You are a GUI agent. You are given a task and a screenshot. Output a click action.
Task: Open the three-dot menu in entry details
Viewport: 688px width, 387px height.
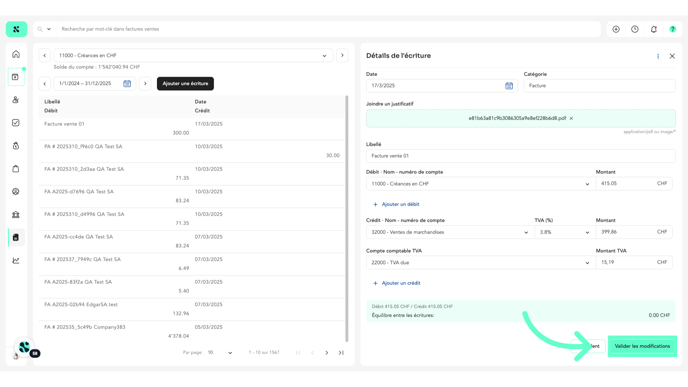[658, 56]
